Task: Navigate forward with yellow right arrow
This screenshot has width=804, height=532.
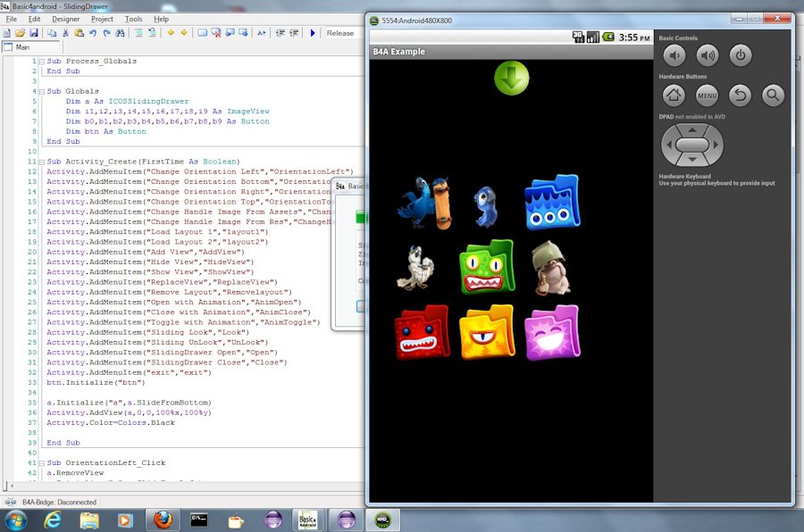Action: 183,33
